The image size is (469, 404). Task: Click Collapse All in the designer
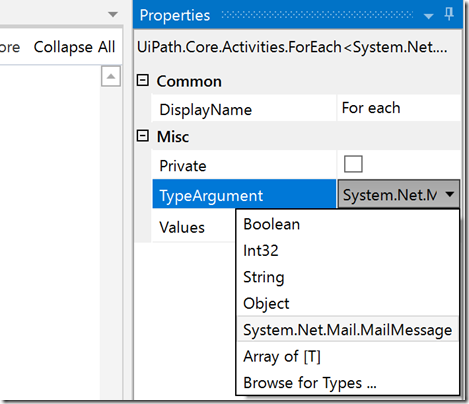coord(74,47)
